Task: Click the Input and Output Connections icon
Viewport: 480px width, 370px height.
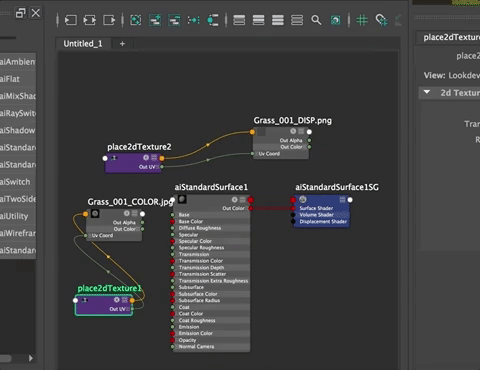Action: click(89, 20)
